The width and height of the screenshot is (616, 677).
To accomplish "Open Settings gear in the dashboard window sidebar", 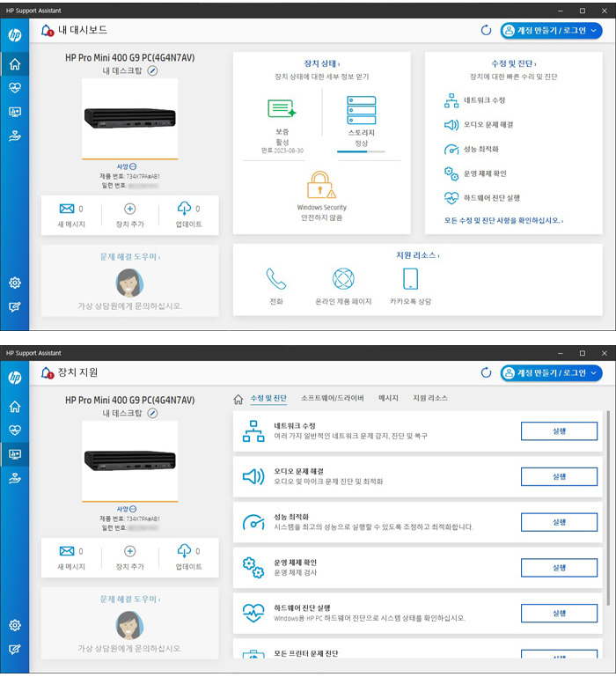I will point(15,283).
